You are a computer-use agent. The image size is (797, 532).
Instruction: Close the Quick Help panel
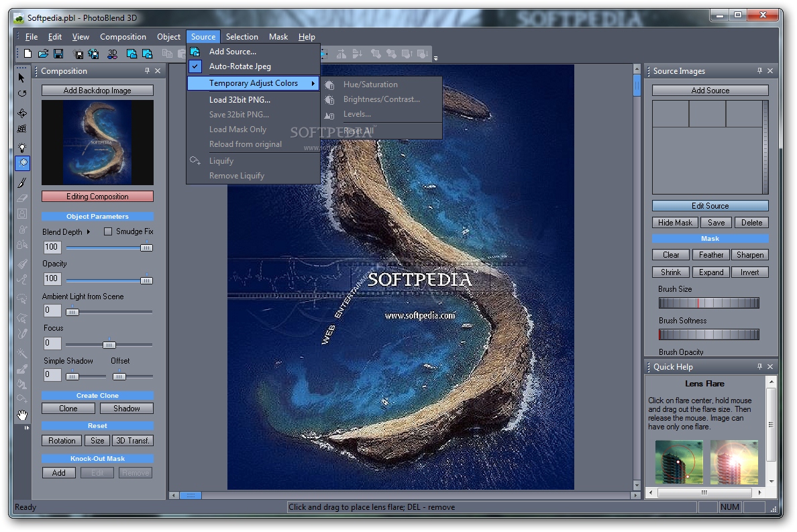(x=770, y=366)
